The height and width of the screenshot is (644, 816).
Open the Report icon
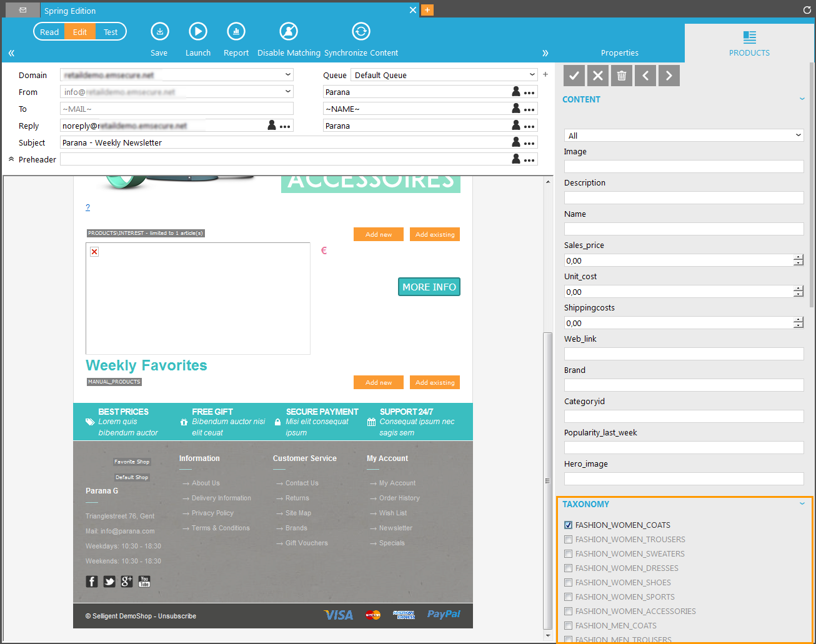click(x=236, y=32)
